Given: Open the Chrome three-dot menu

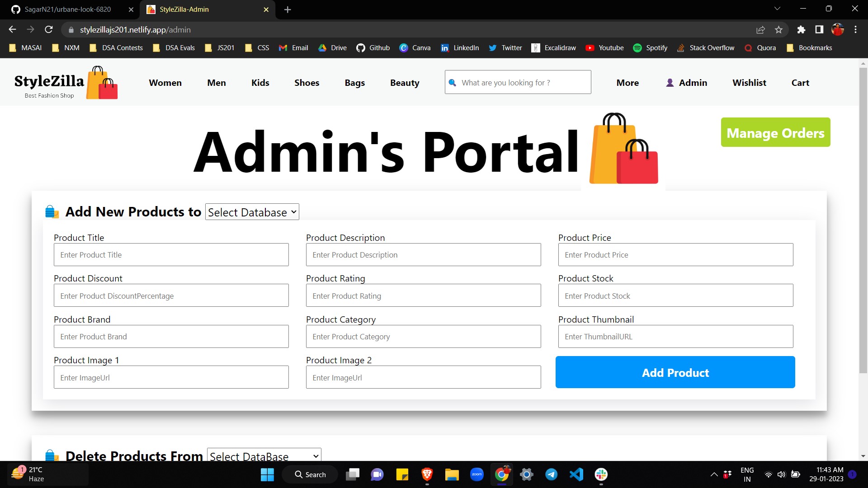Looking at the screenshot, I should pos(855,30).
